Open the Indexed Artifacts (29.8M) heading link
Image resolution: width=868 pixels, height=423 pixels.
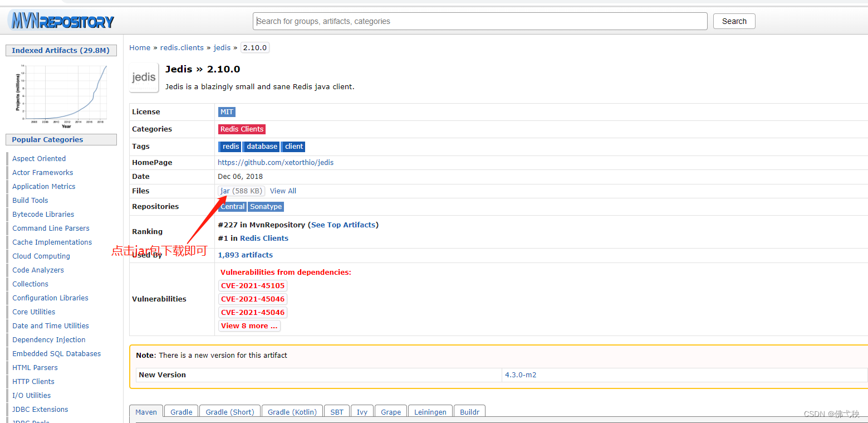point(61,50)
